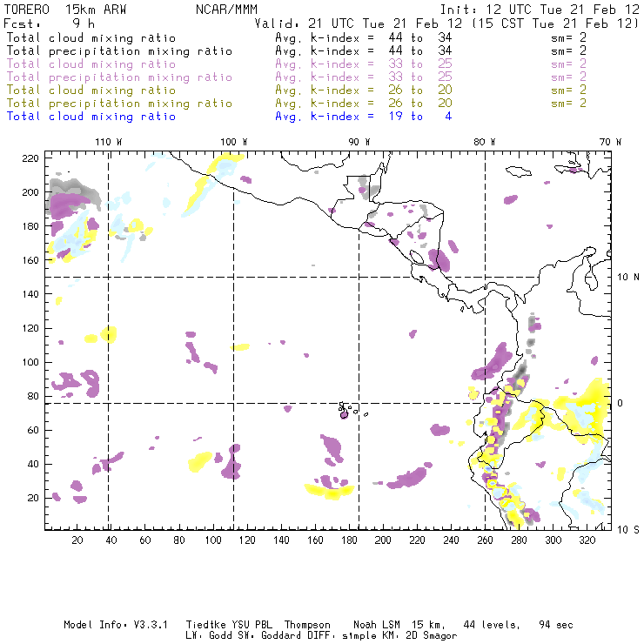Click the "LW: Godd" footer text
644x644 pixels.
click(x=209, y=636)
